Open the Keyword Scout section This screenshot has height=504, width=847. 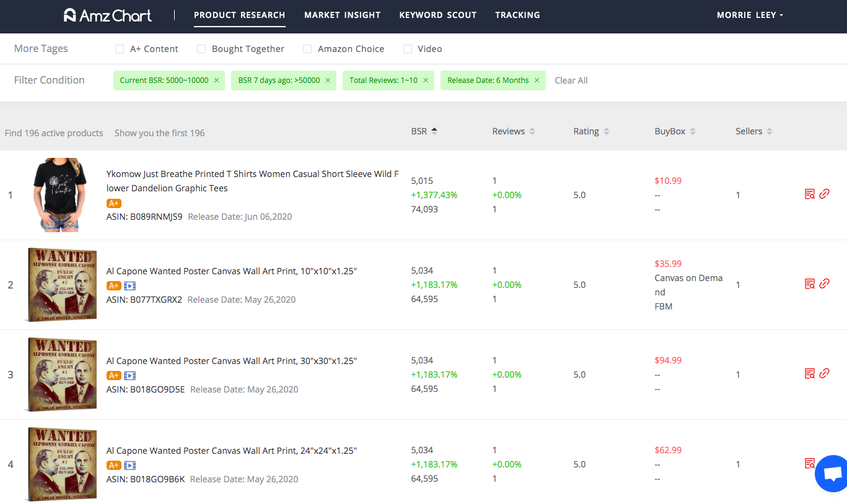point(438,15)
